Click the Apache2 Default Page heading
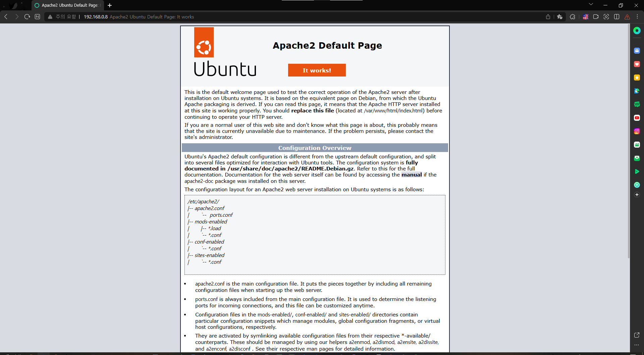Image resolution: width=644 pixels, height=355 pixels. [x=327, y=45]
